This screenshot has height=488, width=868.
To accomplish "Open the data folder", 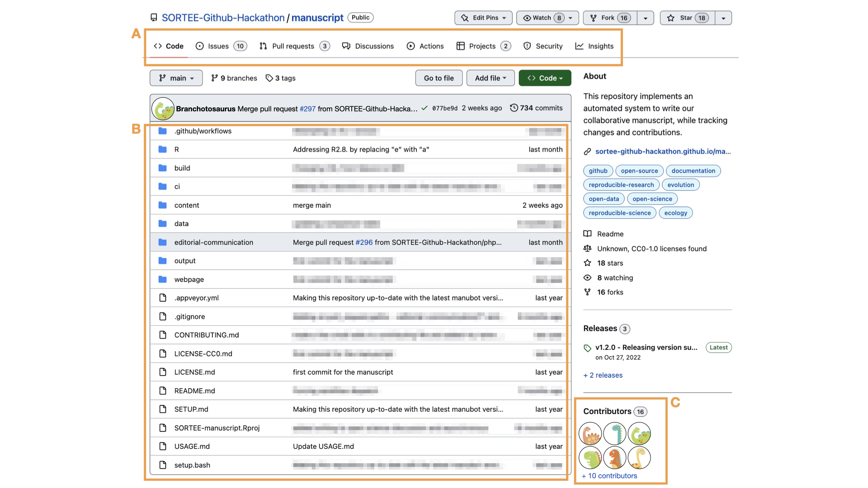I will [x=182, y=224].
